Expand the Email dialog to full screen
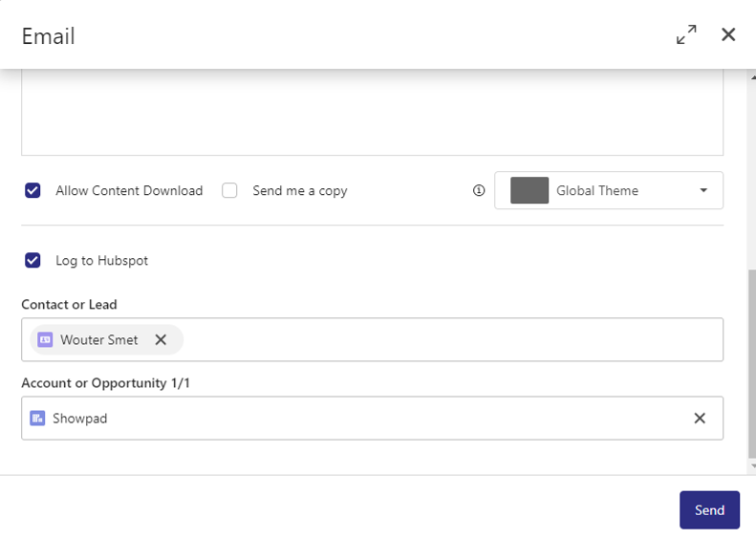Viewport: 756px width, 539px height. coord(686,35)
